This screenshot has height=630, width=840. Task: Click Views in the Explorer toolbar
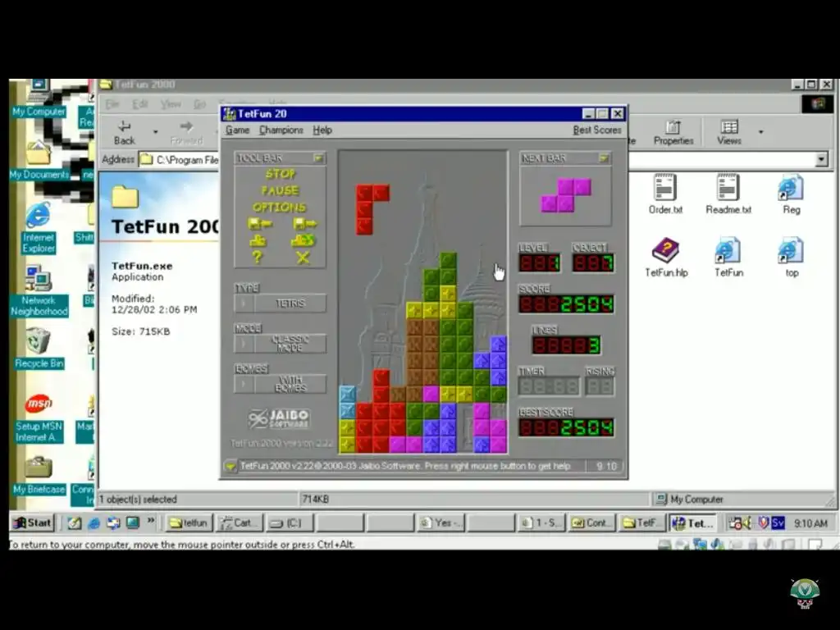[x=728, y=132]
